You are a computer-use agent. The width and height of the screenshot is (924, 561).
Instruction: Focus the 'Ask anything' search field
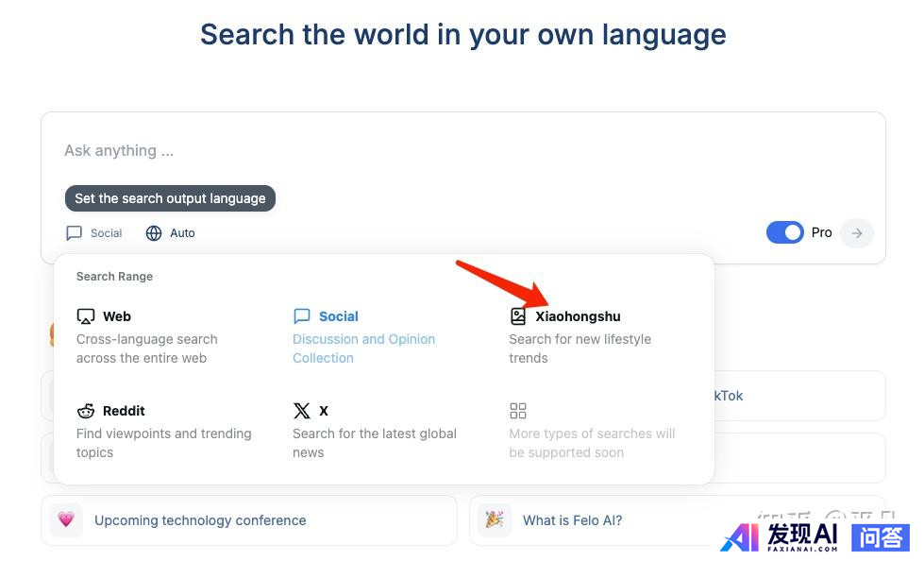click(x=378, y=151)
